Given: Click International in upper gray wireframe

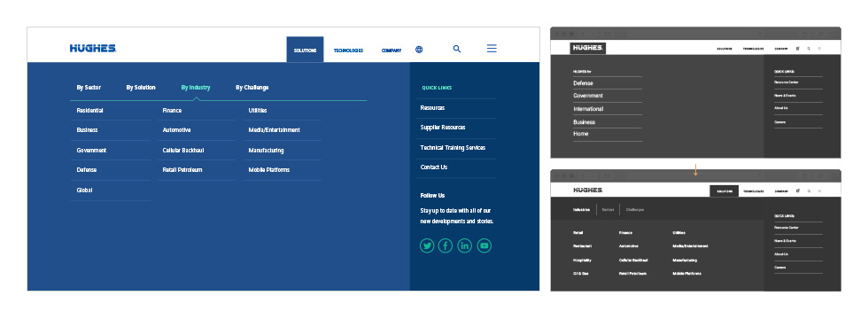Looking at the screenshot, I should (588, 109).
